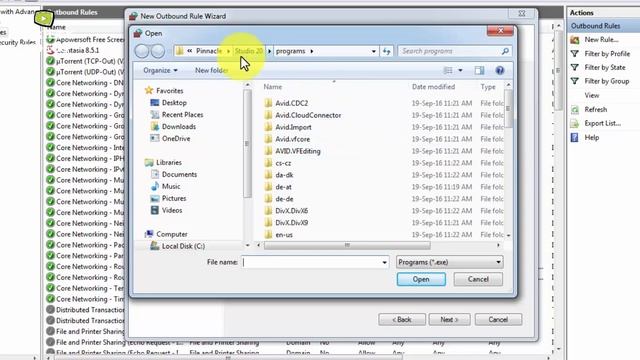Click Pinnacle in the address breadcrumb
Image resolution: width=640 pixels, height=360 pixels.
coord(209,51)
